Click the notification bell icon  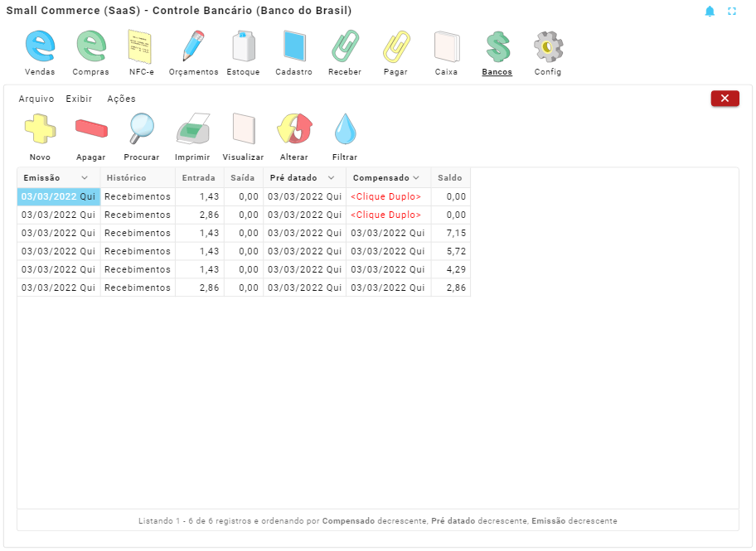710,12
